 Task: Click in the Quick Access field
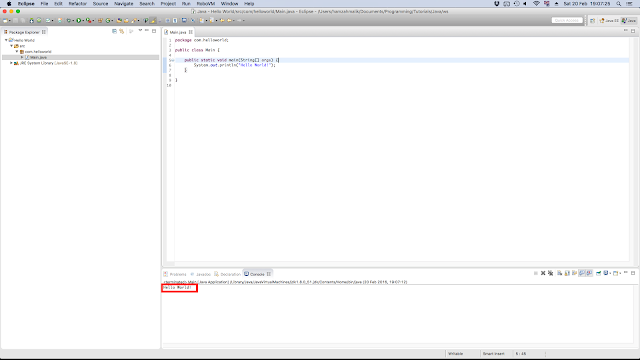point(567,20)
